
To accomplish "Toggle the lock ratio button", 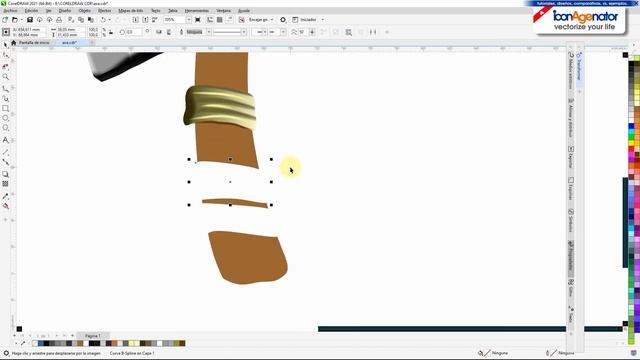I will point(111,32).
